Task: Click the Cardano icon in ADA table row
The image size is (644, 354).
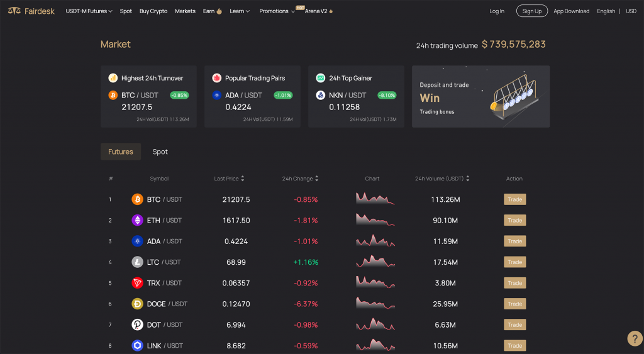Action: click(x=137, y=241)
